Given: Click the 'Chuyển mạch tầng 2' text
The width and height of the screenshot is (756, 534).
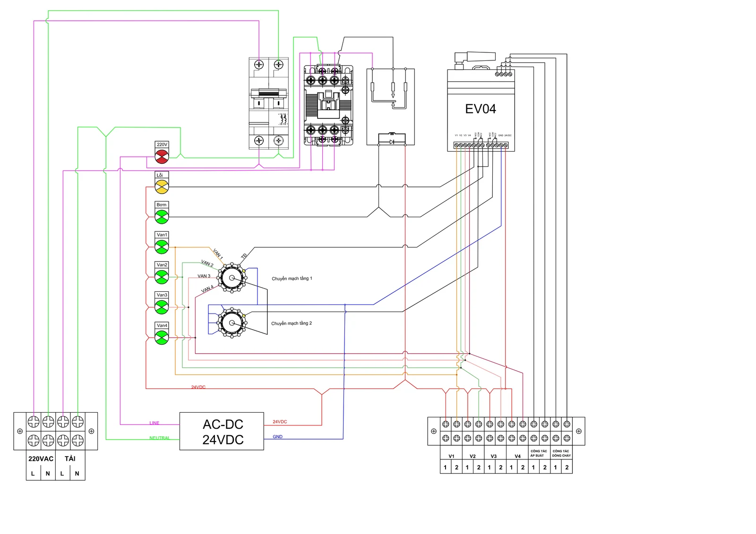Looking at the screenshot, I should (x=291, y=323).
